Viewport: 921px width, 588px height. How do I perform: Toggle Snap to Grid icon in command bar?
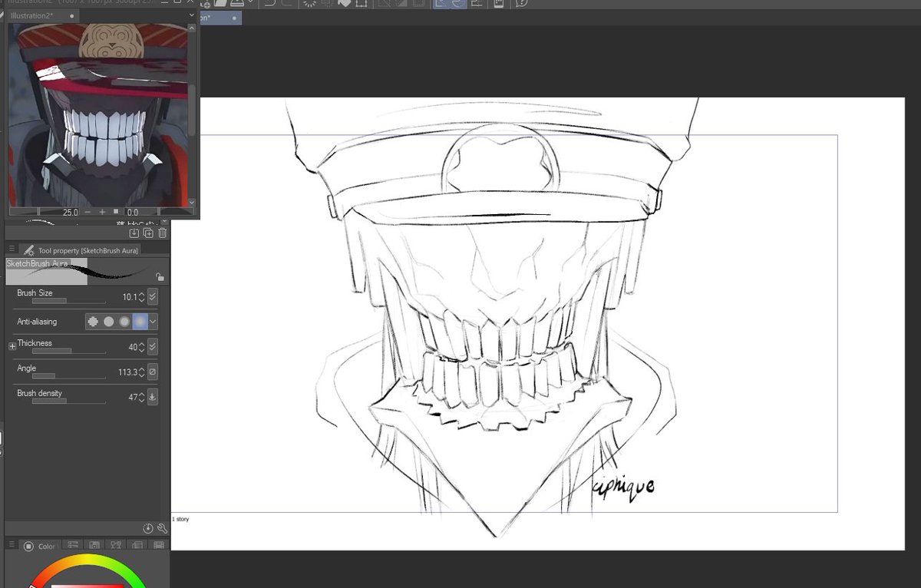tap(476, 3)
